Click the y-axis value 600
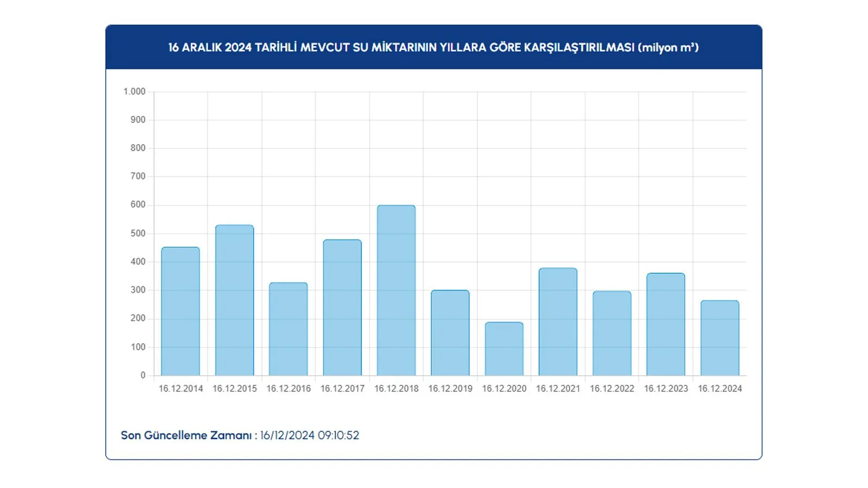Image resolution: width=868 pixels, height=488 pixels. 138,205
